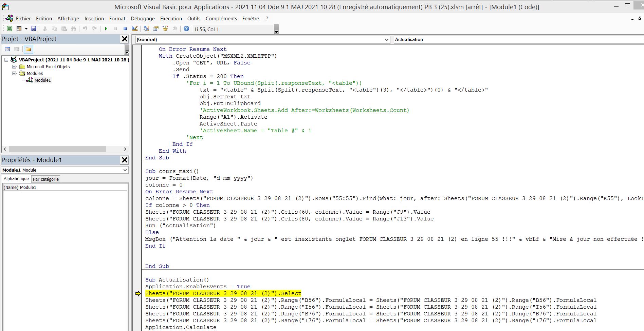Viewport: 644px width, 331px height.
Task: Expand the Microsoft Excel Objets folder
Action: (x=14, y=67)
